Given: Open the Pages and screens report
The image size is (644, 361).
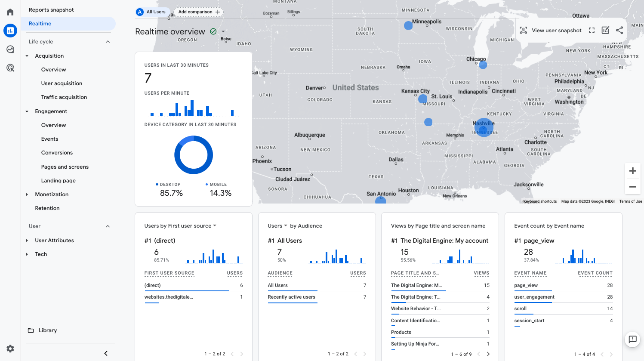Looking at the screenshot, I should 65,167.
